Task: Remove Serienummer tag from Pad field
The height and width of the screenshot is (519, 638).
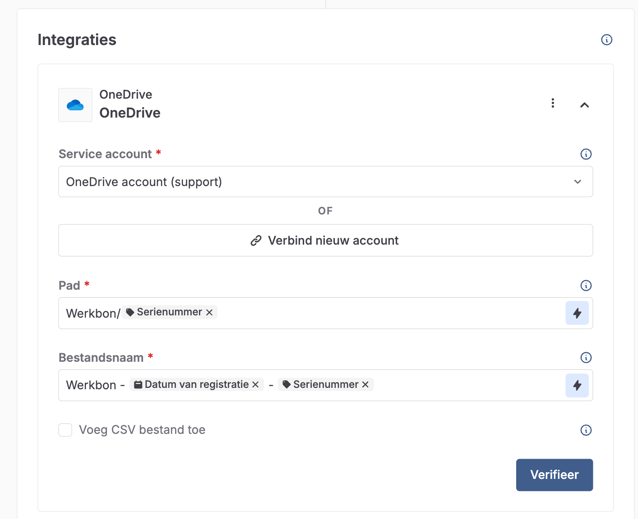Action: [209, 313]
